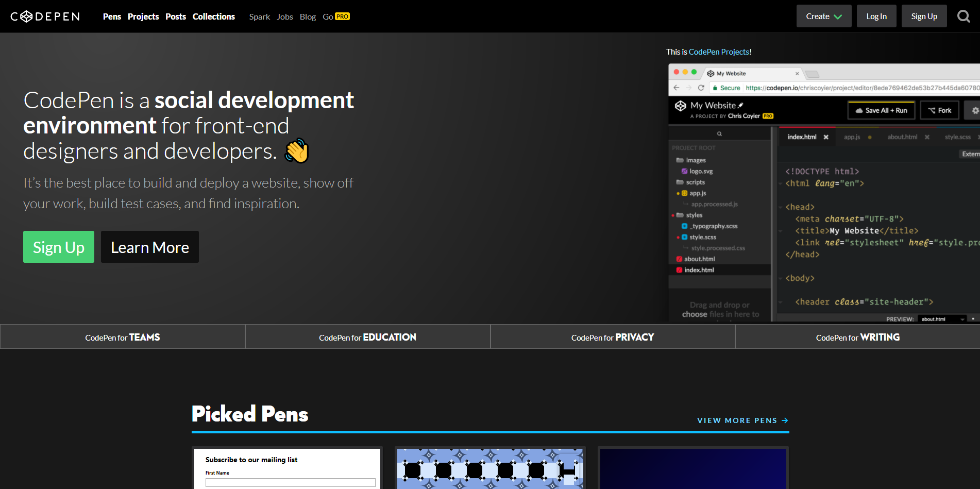Switch to the style.scss editor tab

[958, 137]
